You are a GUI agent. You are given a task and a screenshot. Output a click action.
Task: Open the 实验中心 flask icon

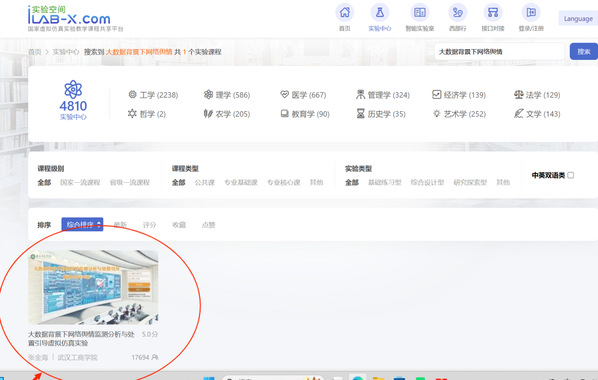click(379, 13)
